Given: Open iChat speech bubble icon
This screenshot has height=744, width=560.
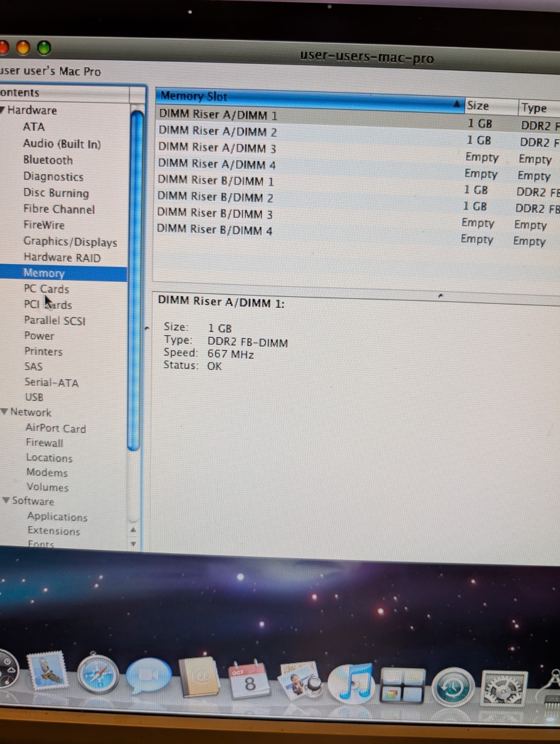Looking at the screenshot, I should tap(148, 676).
